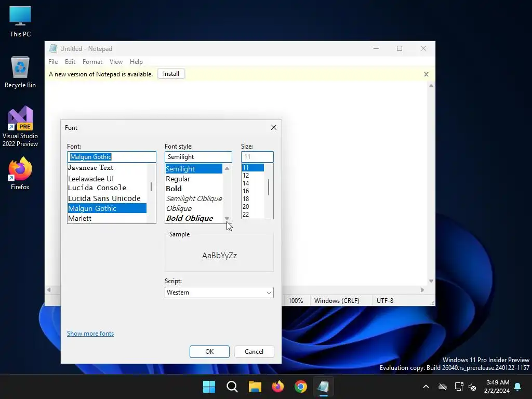Image resolution: width=532 pixels, height=399 pixels.
Task: Open the Help menu in Notepad
Action: click(x=136, y=62)
